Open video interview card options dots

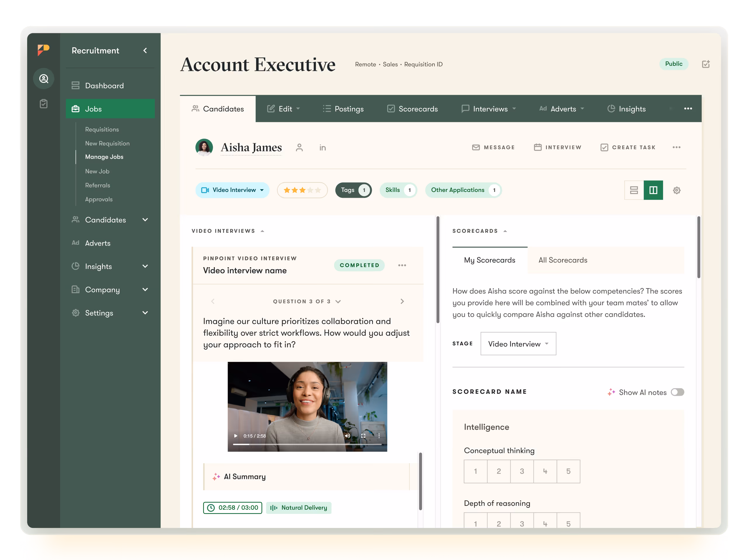pos(402,265)
